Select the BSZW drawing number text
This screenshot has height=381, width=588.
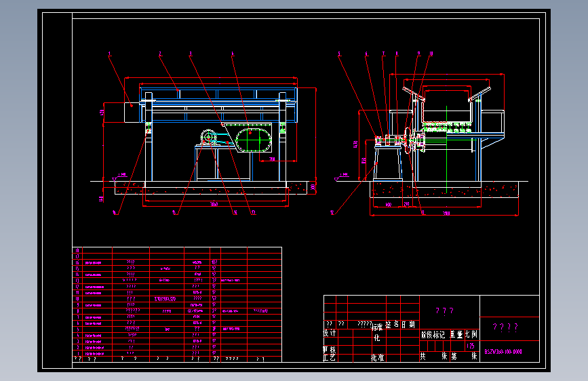[x=503, y=352]
